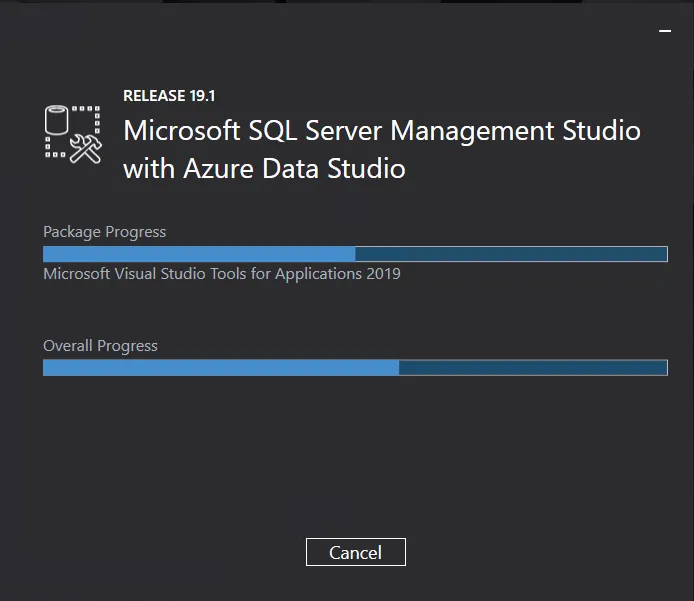Screen dimensions: 694x601
Task: Click the Microsoft SQL Server Management Studio title
Action: 381,131
